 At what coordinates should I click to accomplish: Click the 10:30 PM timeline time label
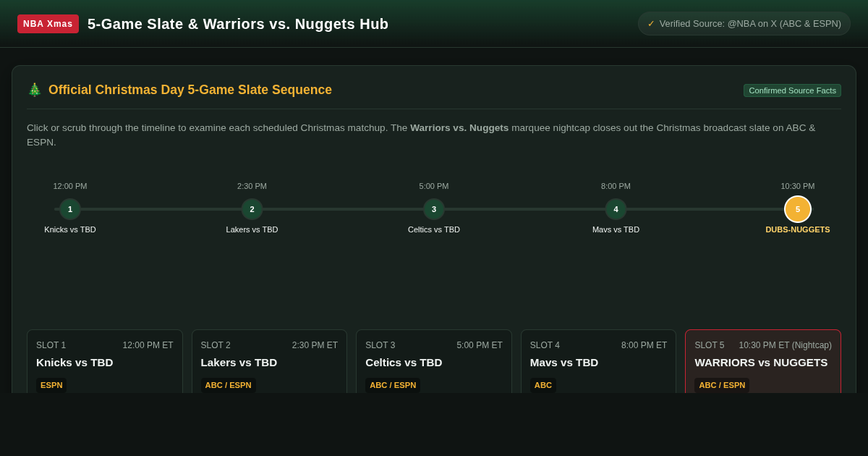798,186
